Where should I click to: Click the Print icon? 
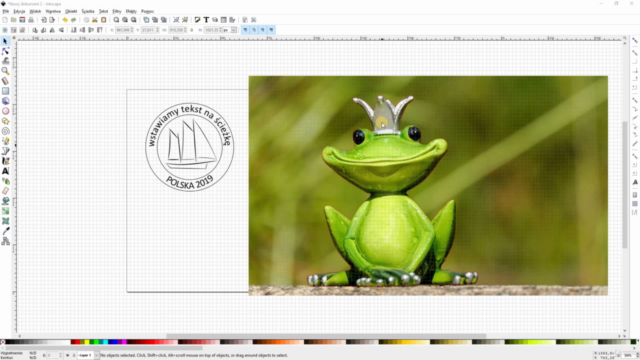[x=31, y=20]
